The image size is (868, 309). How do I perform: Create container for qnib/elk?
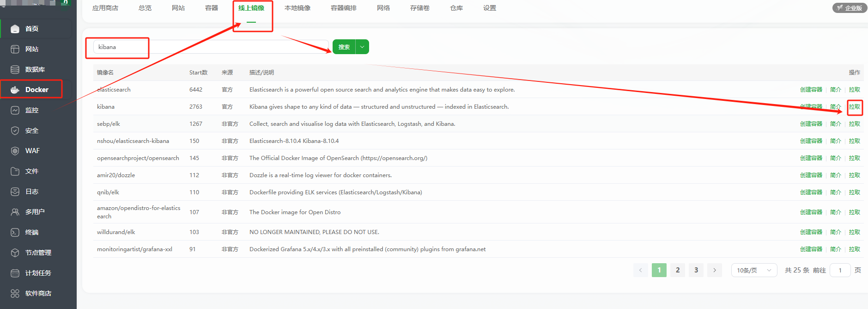(x=811, y=192)
